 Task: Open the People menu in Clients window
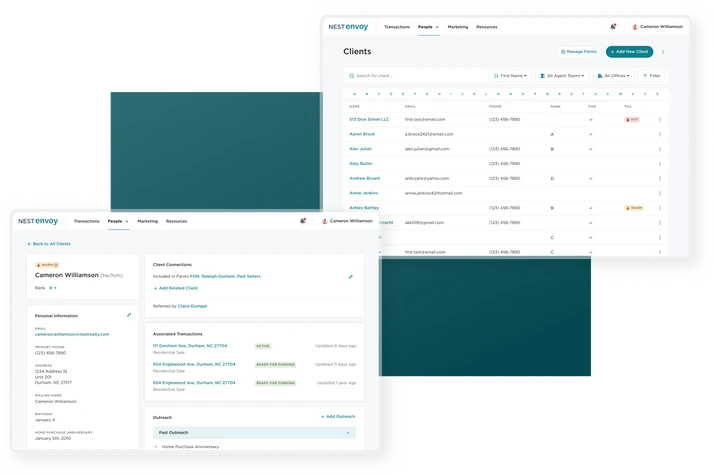pos(428,27)
